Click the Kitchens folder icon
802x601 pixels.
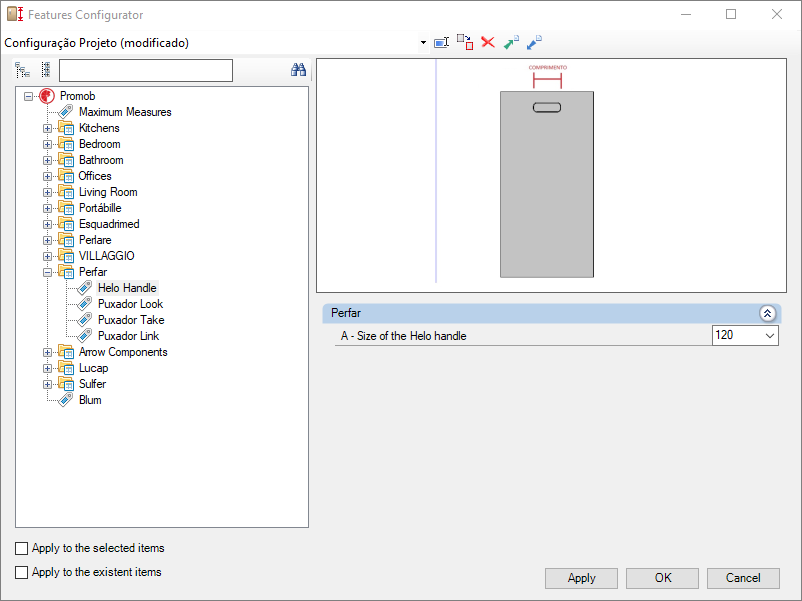click(66, 128)
